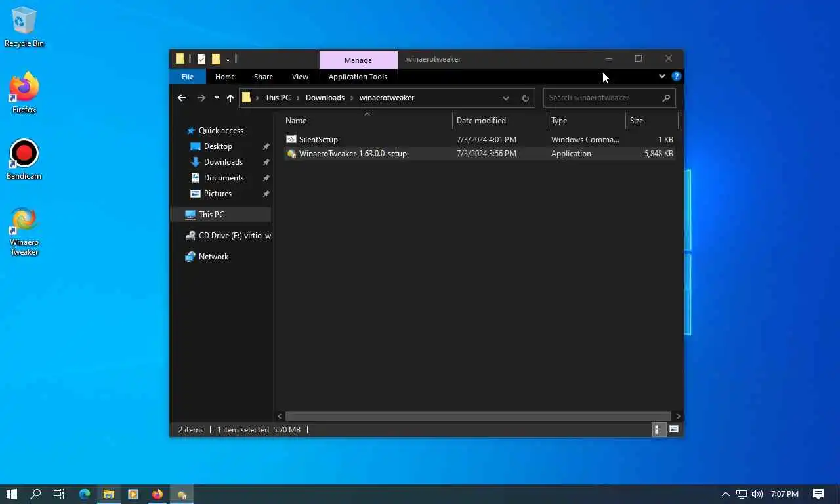Open the Action Center notifications icon
This screenshot has height=504, width=840.
(818, 494)
